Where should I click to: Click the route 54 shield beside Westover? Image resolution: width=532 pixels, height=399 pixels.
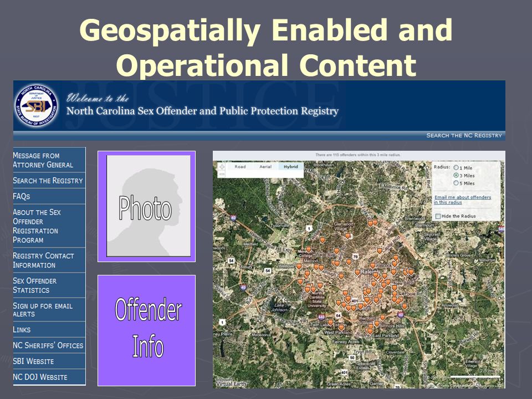268,270
